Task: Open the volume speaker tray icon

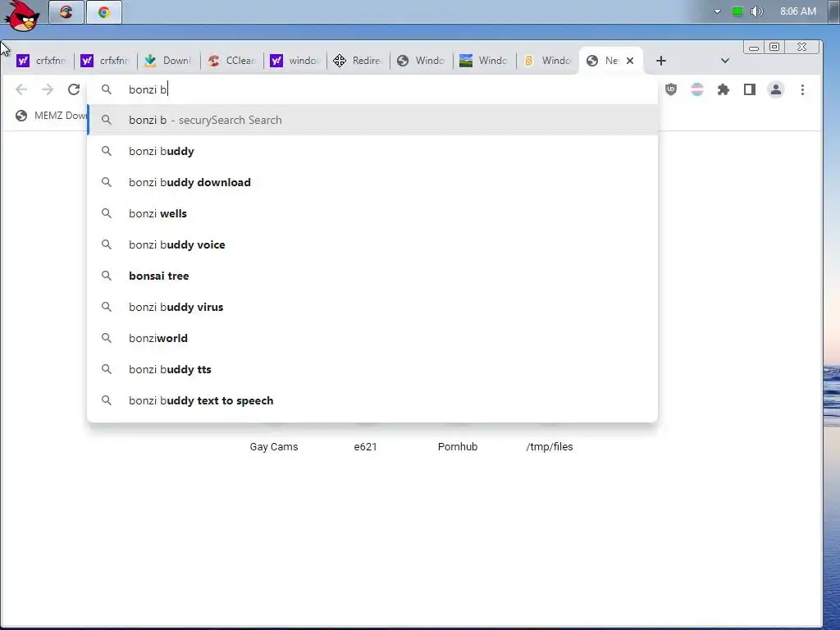Action: point(756,11)
